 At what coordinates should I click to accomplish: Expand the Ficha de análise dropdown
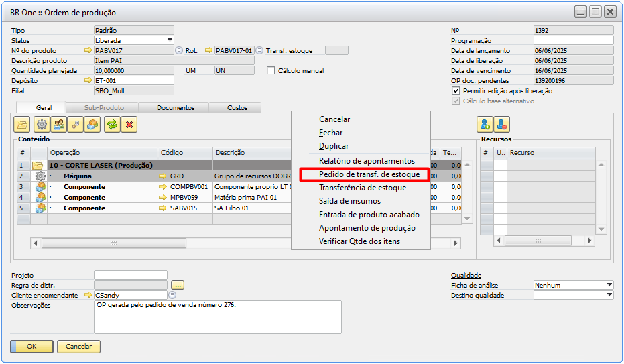point(609,285)
